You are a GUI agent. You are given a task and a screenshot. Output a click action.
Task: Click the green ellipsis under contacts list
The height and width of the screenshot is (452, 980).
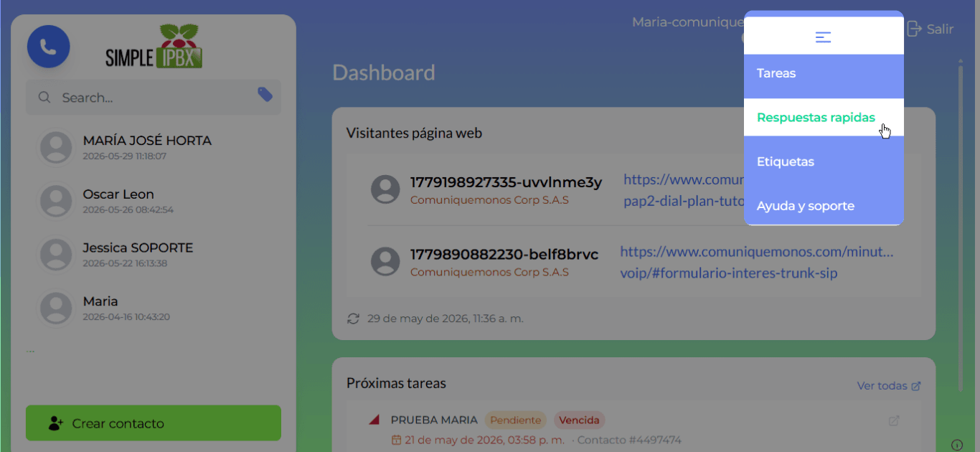coord(30,351)
